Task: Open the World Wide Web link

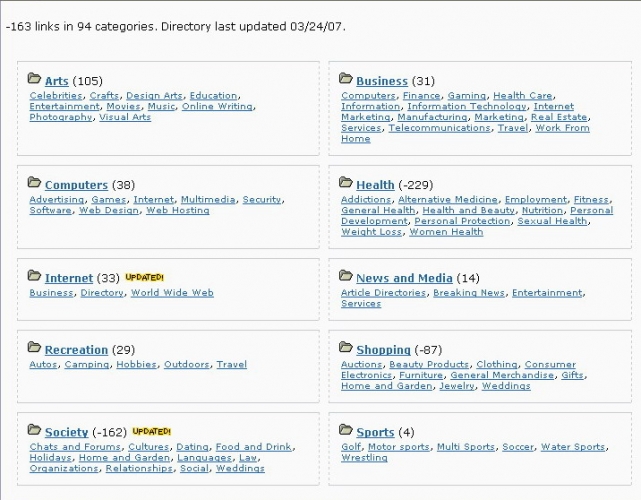Action: tap(172, 293)
